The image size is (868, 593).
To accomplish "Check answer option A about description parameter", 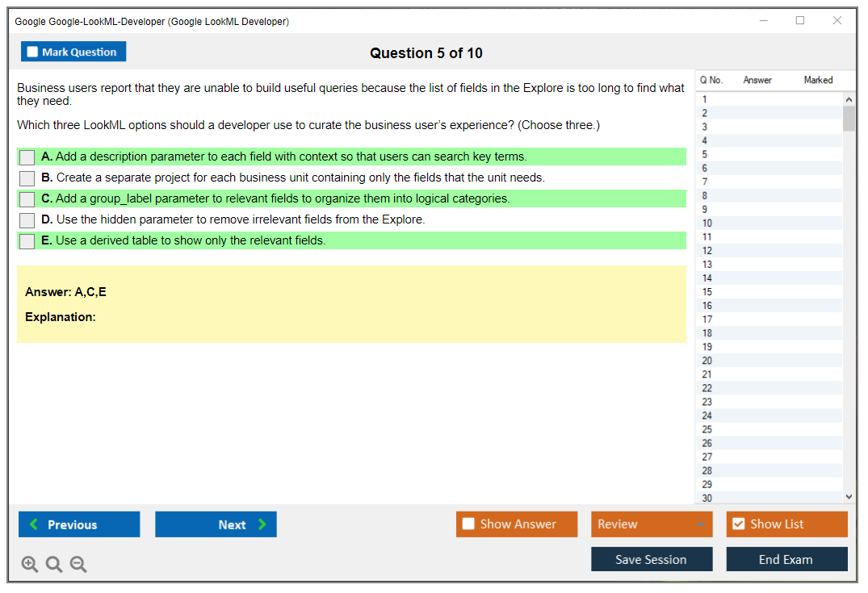I will [27, 157].
